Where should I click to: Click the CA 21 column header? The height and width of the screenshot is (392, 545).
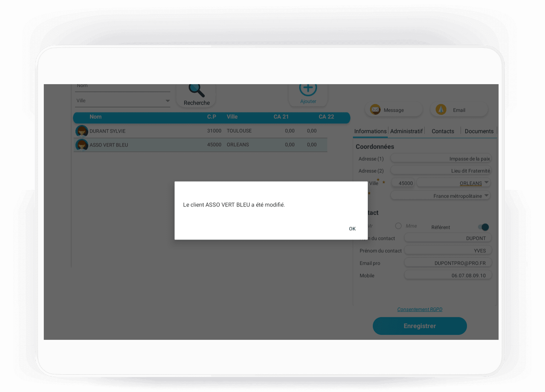tap(281, 117)
